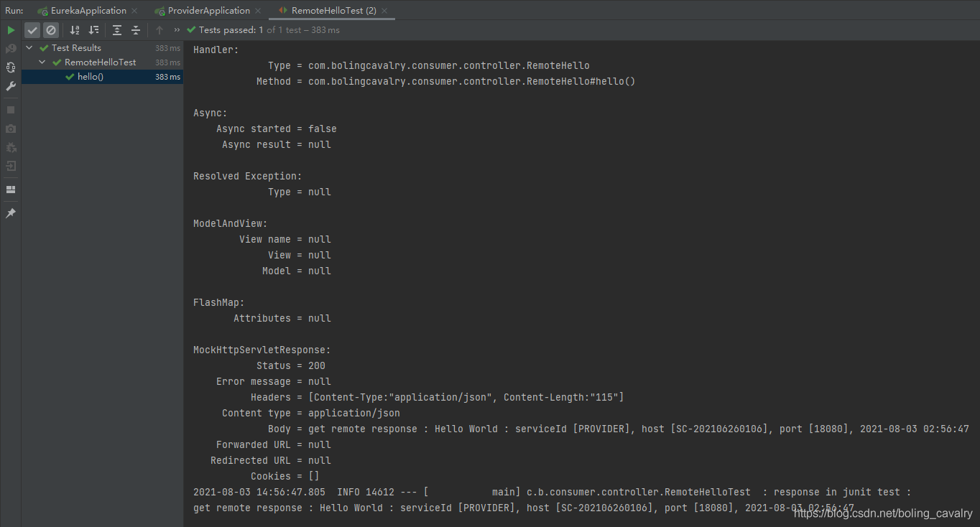Toggle the Show Passed tests checkmark filter
This screenshot has width=980, height=527.
[x=32, y=30]
